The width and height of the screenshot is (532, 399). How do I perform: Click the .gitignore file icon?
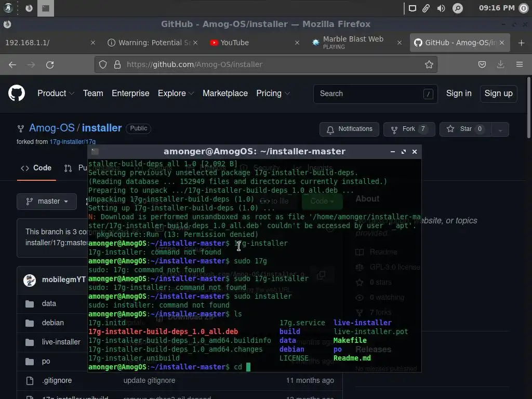[30, 381]
